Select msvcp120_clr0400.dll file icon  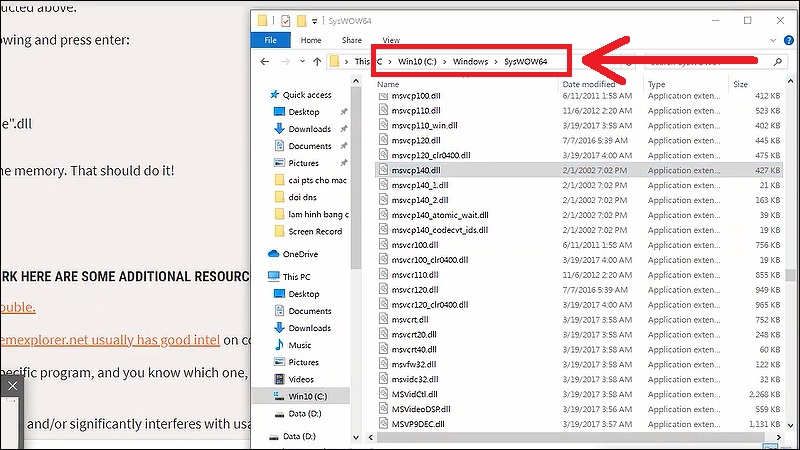coord(384,155)
